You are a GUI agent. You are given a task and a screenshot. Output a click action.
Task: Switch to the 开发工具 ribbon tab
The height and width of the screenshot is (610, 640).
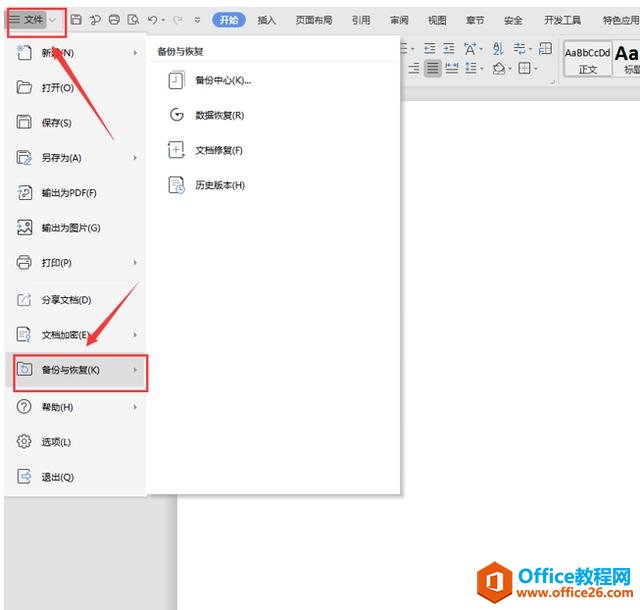click(562, 20)
